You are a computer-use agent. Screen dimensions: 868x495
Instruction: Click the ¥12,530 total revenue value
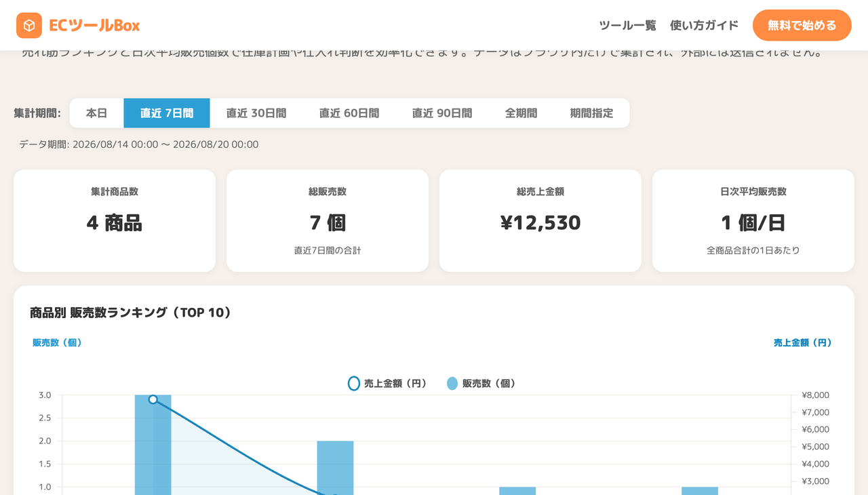[x=540, y=223]
